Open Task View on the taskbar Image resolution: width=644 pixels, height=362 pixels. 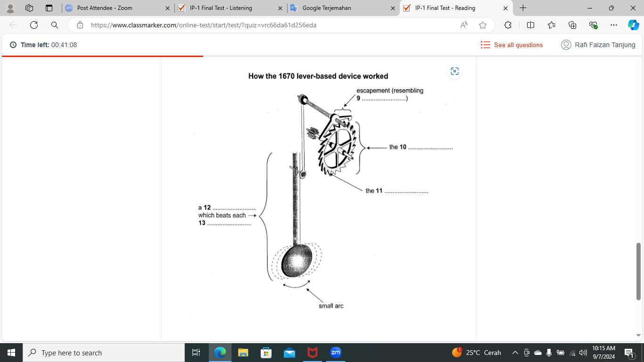196,353
